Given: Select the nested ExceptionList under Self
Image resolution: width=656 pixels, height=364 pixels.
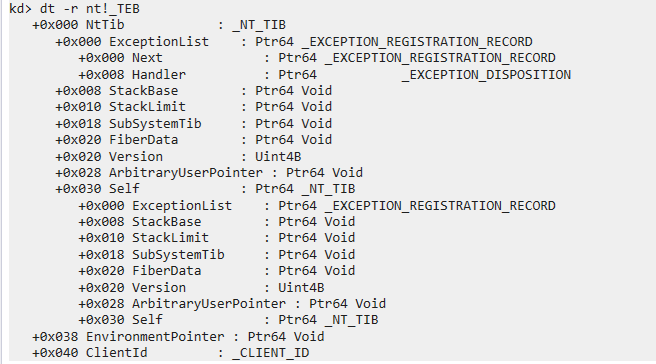Looking at the screenshot, I should [317, 206].
